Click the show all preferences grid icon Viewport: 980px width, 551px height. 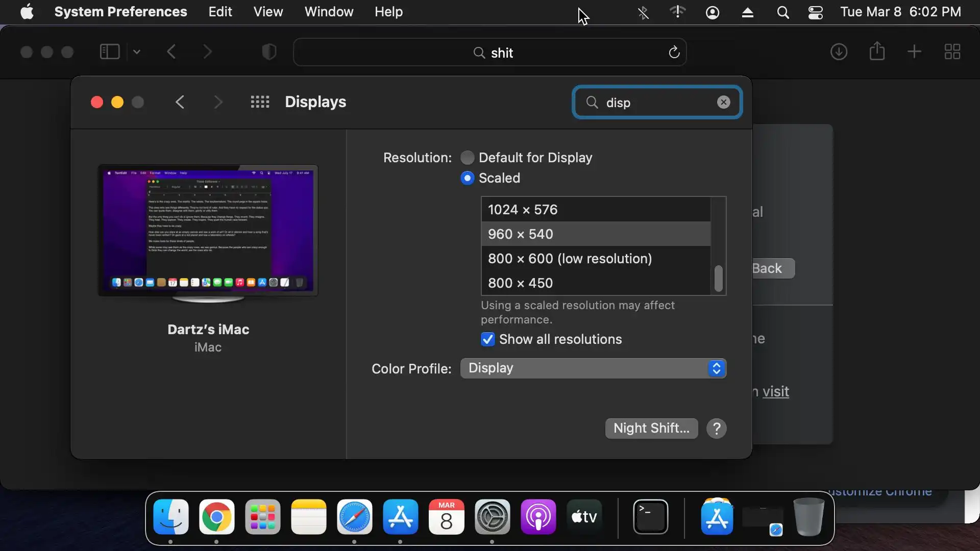(x=260, y=102)
